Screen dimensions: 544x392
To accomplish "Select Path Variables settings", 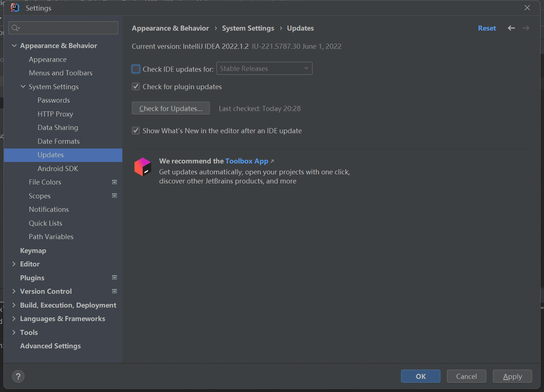I will [51, 237].
